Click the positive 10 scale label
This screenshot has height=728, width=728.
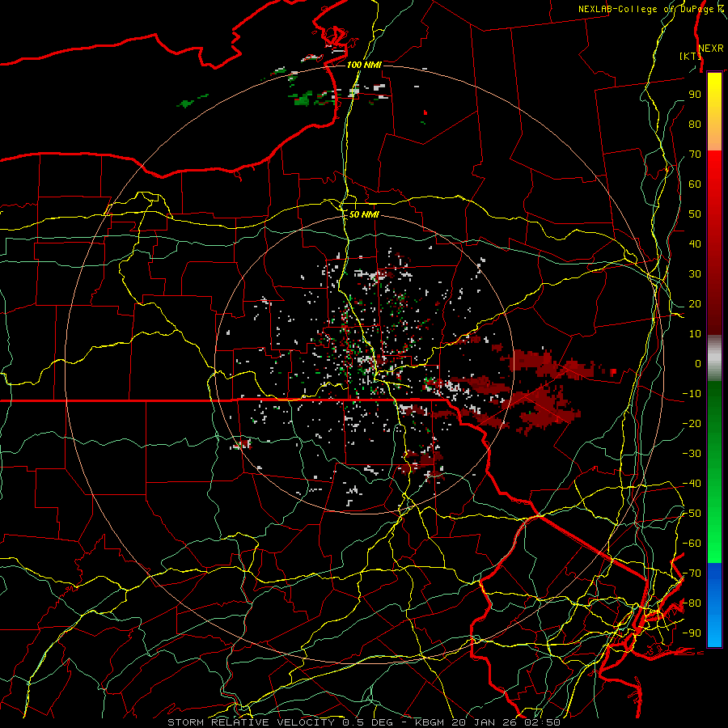tap(695, 334)
